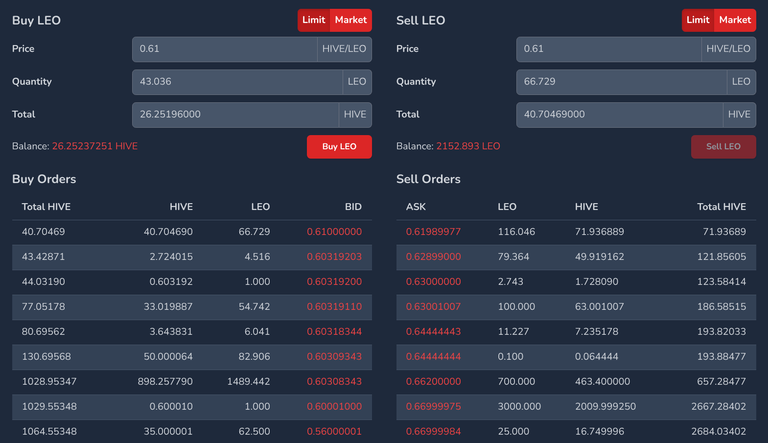Click LEO balance 2152.893 LEO
Screen dimensions: 768x443
(x=468, y=146)
